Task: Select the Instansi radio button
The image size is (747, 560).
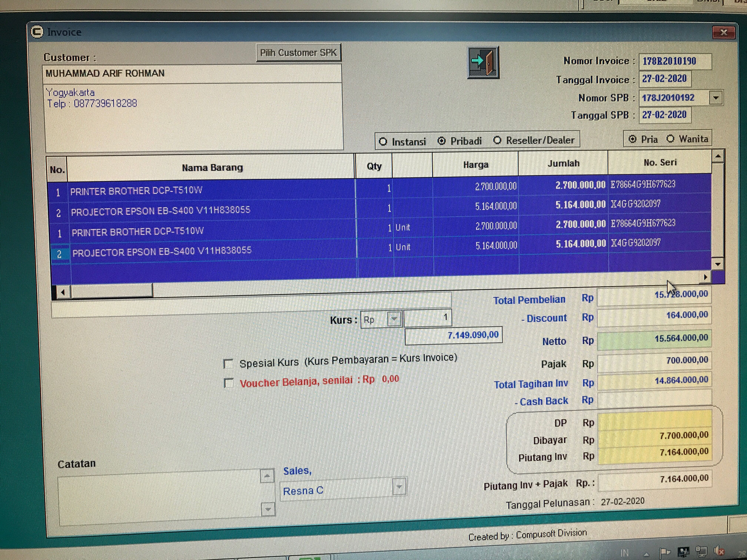Action: pos(383,142)
